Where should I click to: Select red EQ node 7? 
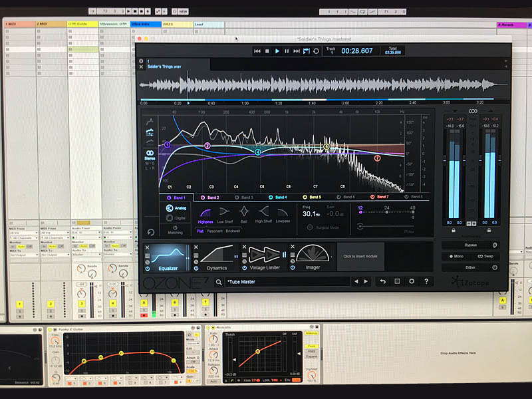tap(377, 158)
